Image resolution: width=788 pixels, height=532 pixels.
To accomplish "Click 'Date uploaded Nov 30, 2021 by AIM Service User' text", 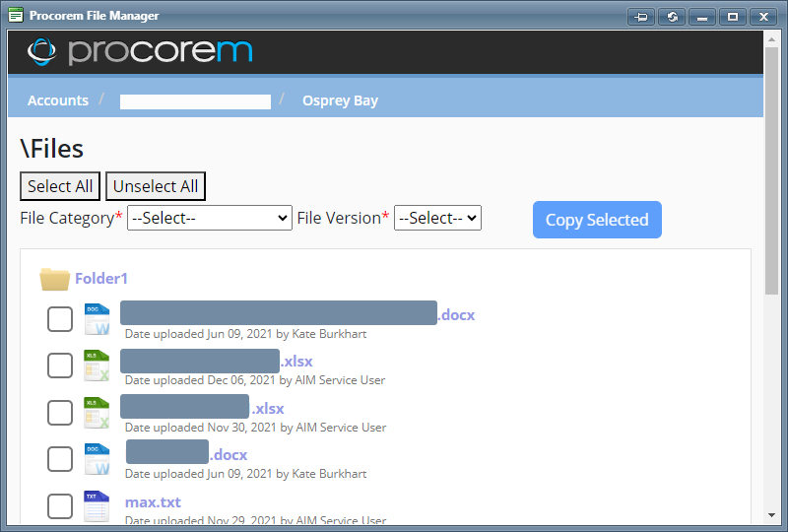I will point(255,428).
